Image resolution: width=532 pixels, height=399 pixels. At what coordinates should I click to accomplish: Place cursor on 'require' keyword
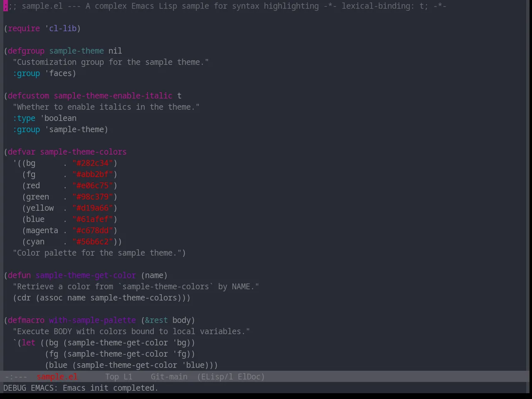click(x=24, y=28)
